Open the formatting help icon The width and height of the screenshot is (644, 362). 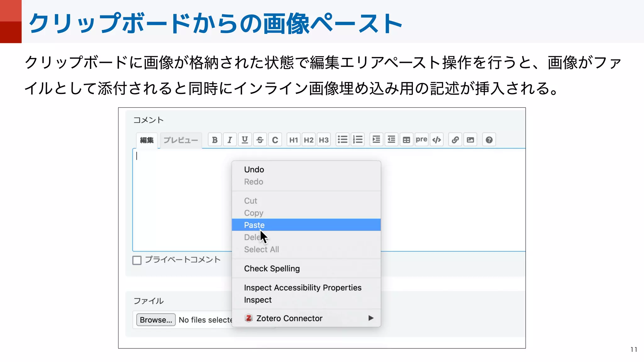coord(489,140)
